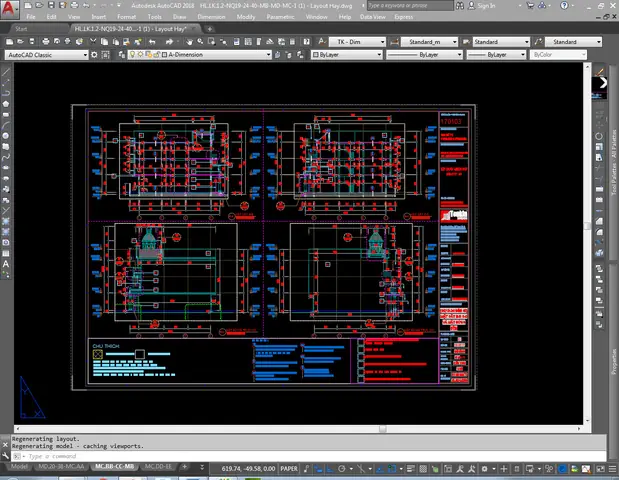The image size is (619, 480).
Task: Toggle Polar Tracking in status bar
Action: pos(342,469)
